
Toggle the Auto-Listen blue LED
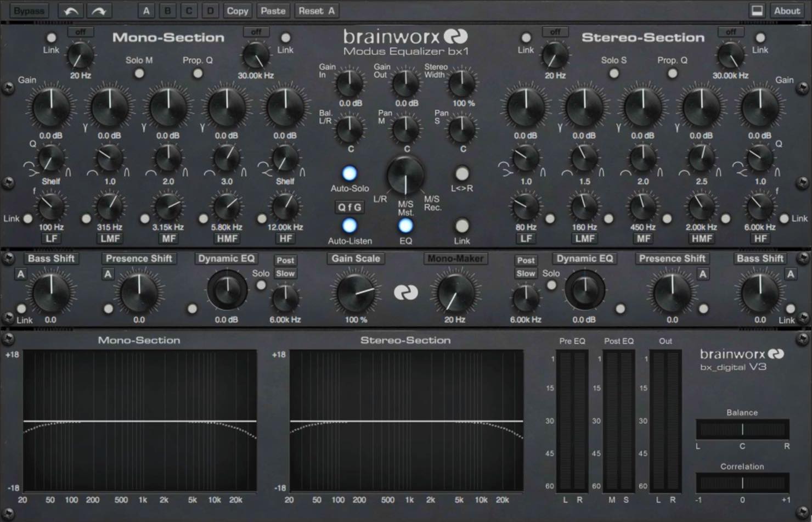point(349,226)
